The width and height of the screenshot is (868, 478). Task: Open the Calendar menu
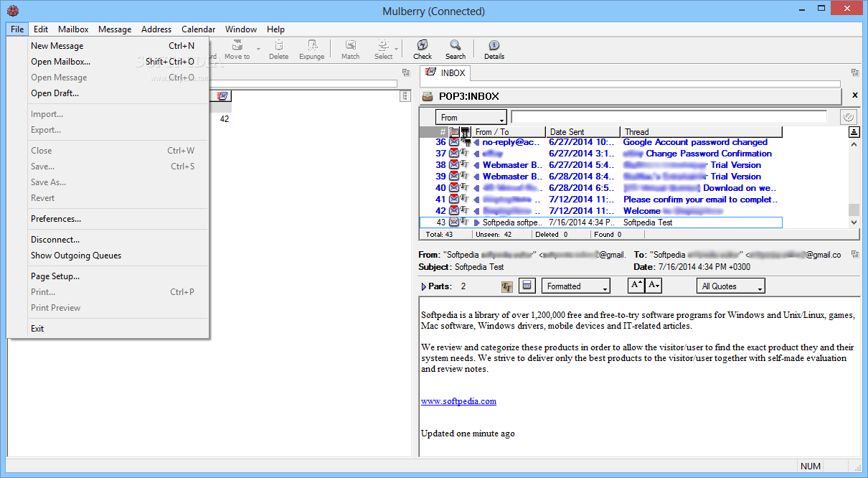click(x=198, y=29)
